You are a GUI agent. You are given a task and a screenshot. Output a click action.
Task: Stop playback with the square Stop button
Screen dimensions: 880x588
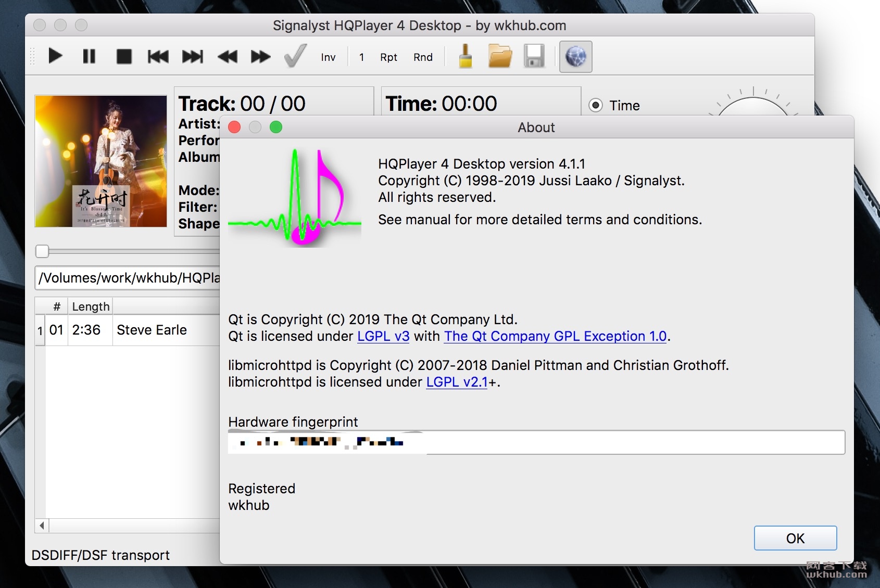(x=124, y=56)
